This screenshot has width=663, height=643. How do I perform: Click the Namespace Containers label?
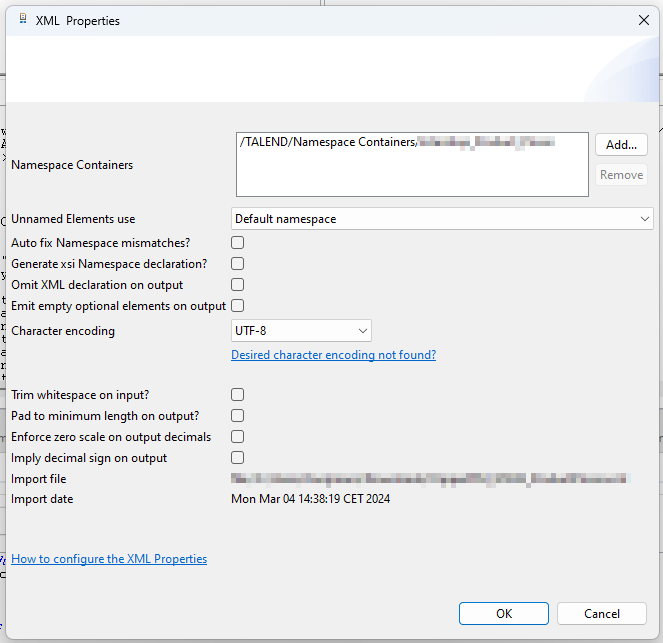72,165
